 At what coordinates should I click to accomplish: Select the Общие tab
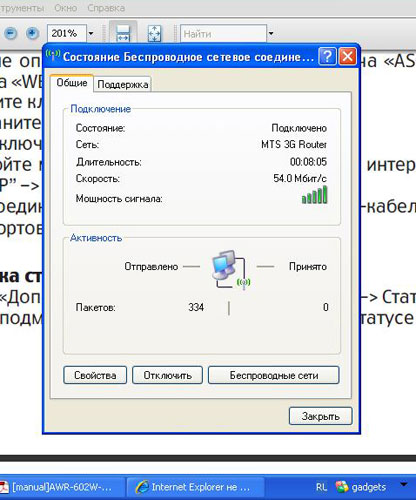tap(72, 83)
